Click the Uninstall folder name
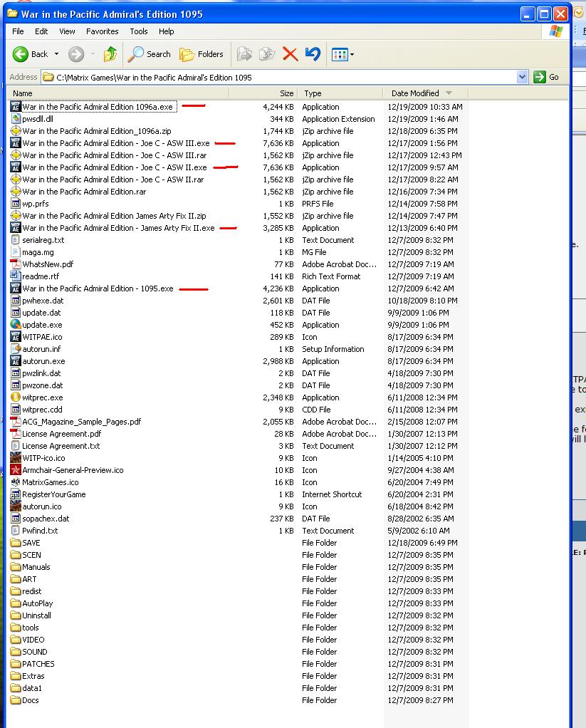Image resolution: width=586 pixels, height=728 pixels. (36, 615)
